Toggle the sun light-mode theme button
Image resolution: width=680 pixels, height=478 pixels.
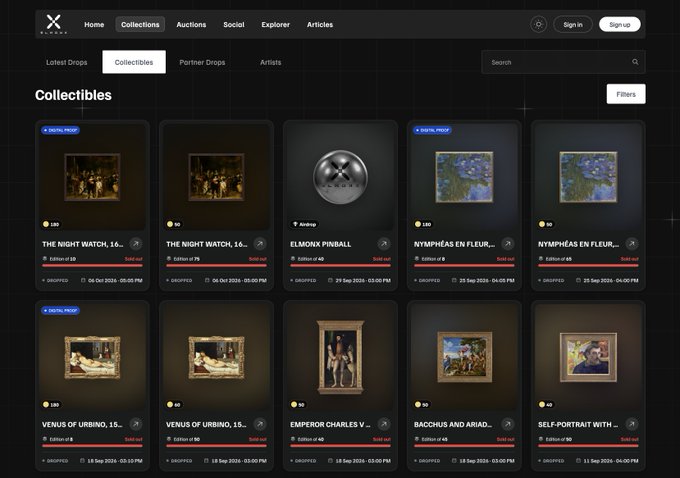[539, 24]
